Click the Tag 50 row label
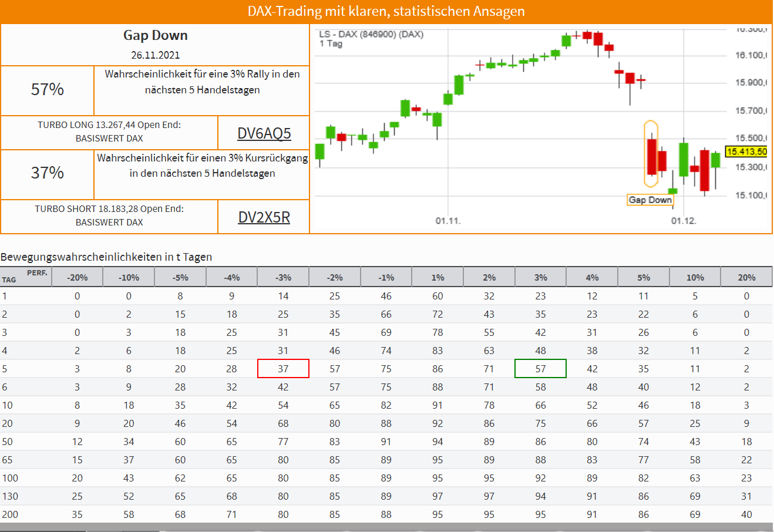The width and height of the screenshot is (774, 532). 7,442
